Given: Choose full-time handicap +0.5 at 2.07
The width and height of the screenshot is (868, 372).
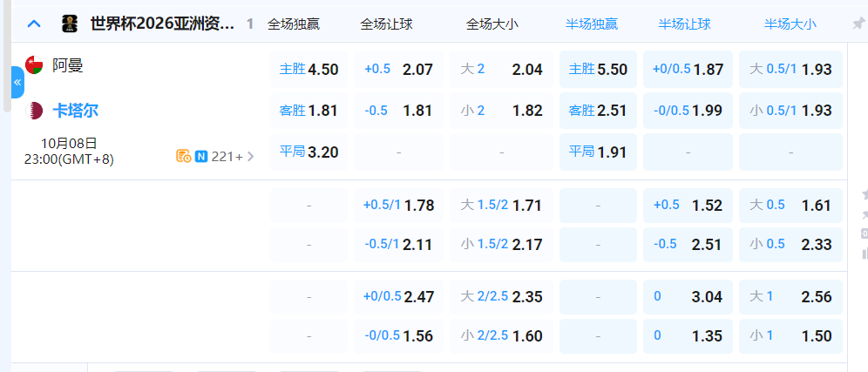Looking at the screenshot, I should (x=398, y=70).
